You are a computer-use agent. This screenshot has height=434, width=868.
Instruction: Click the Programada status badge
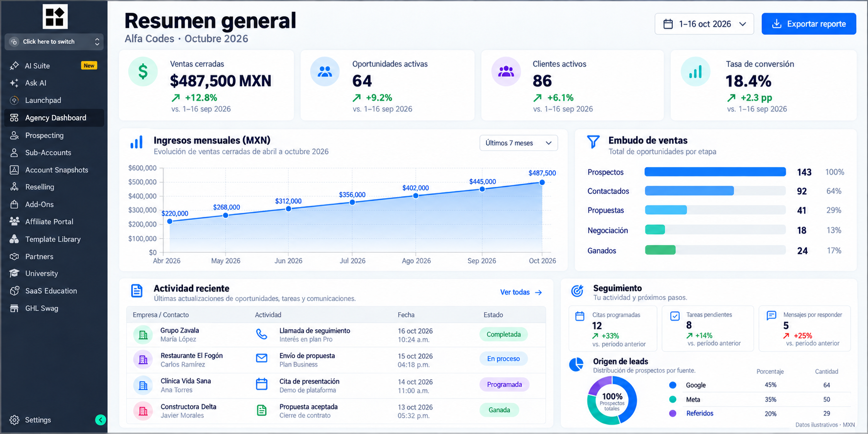tap(504, 385)
